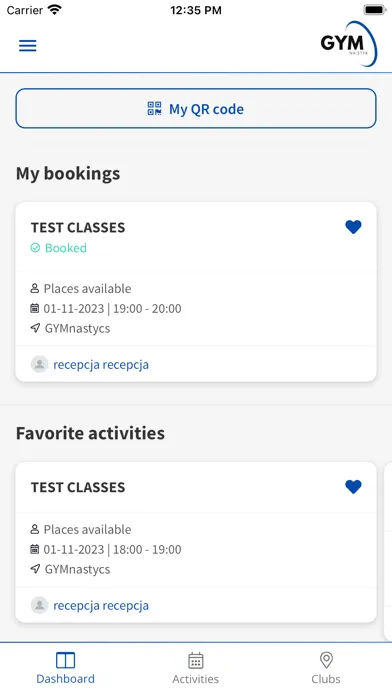Open the Activities calendar tab

coord(195,668)
